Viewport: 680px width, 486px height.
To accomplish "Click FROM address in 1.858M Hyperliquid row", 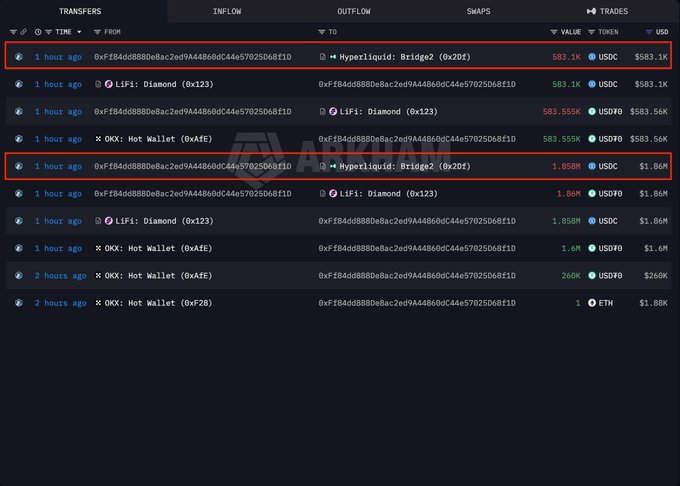I will (x=193, y=166).
